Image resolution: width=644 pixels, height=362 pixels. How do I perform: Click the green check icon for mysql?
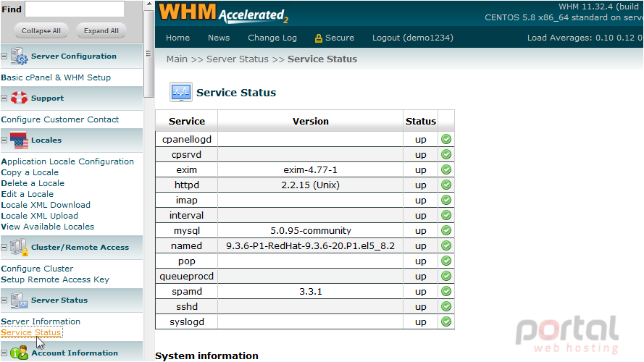pyautogui.click(x=446, y=230)
